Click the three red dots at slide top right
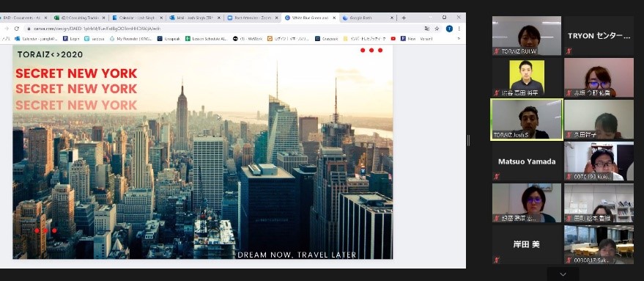 [371, 50]
